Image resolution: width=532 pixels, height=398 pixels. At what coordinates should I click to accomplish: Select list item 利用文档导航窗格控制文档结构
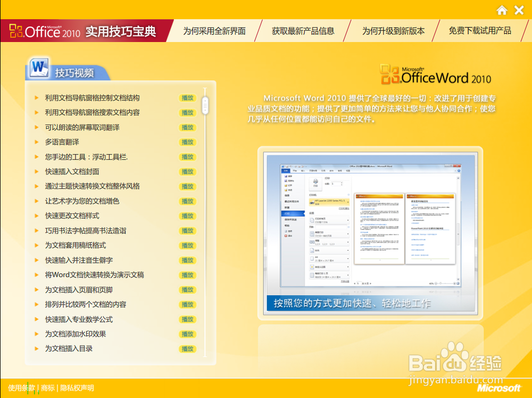click(92, 98)
